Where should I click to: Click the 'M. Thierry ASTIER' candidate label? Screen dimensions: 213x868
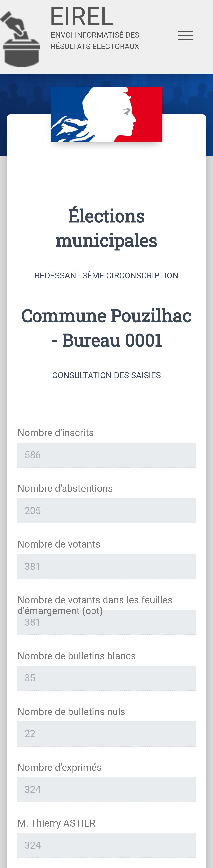[57, 823]
